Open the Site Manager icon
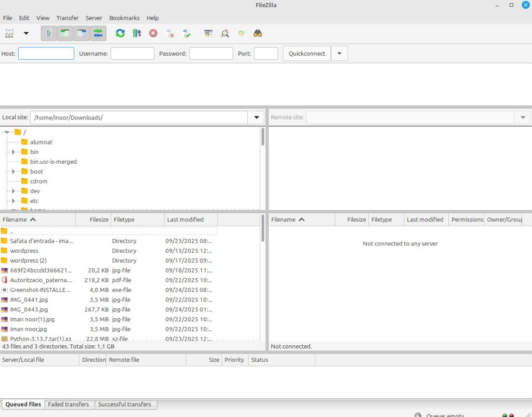The height and width of the screenshot is (417, 532). (x=9, y=33)
